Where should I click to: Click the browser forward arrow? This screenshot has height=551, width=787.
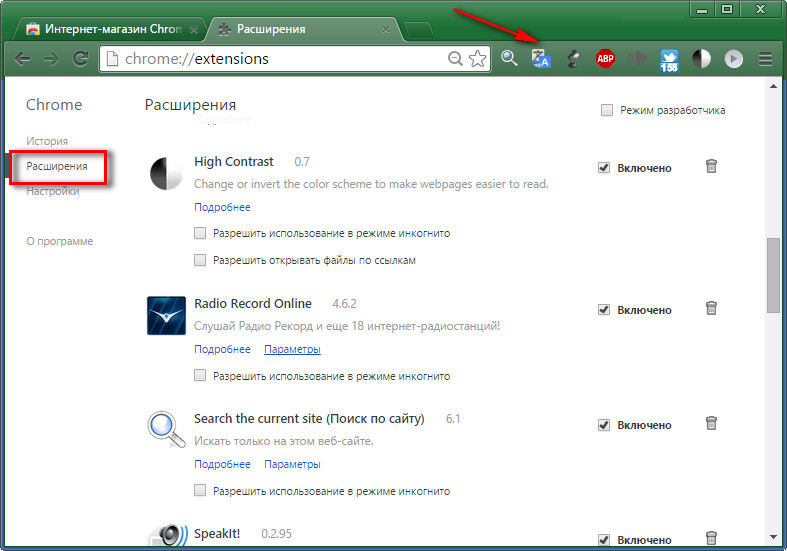tap(51, 59)
